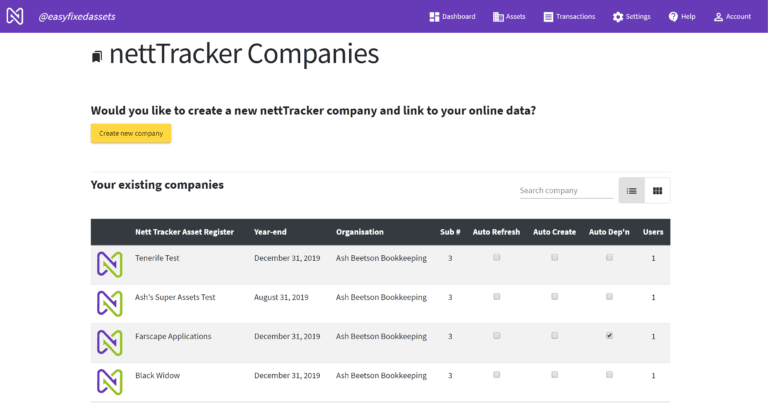
Task: Click the Farscape Applications company logo
Action: pyautogui.click(x=110, y=343)
